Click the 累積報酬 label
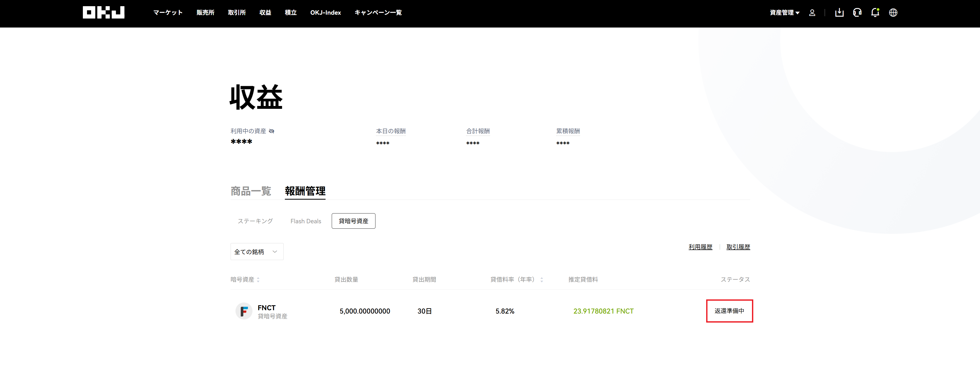980x374 pixels. tap(568, 131)
